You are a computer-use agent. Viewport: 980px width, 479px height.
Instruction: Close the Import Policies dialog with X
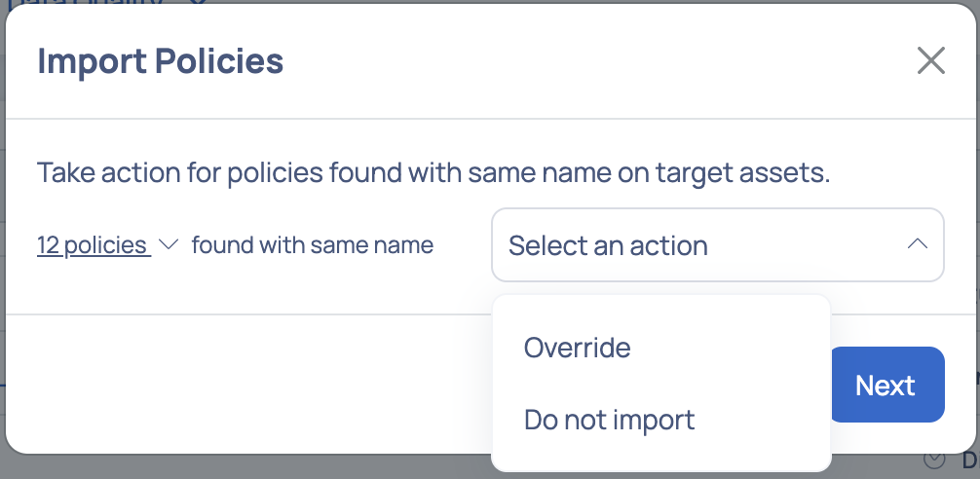[x=930, y=60]
